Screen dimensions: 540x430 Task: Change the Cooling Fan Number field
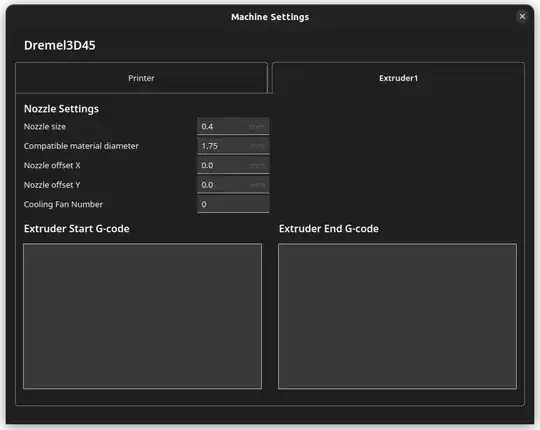click(x=233, y=204)
